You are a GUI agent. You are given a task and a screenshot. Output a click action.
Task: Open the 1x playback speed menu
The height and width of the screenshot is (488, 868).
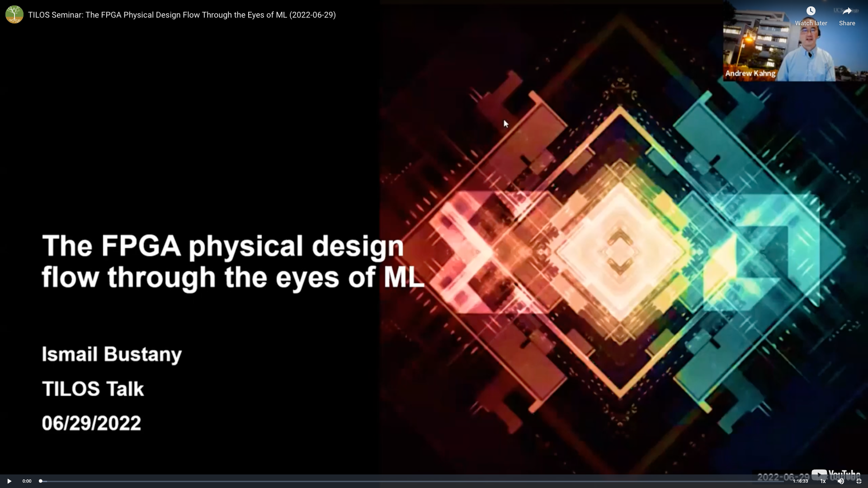[823, 481]
